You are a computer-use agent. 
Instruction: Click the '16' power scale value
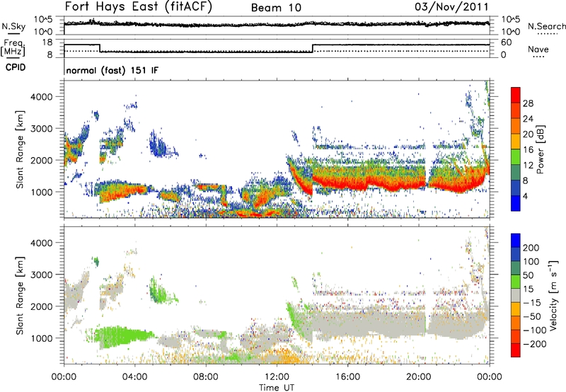click(x=528, y=150)
